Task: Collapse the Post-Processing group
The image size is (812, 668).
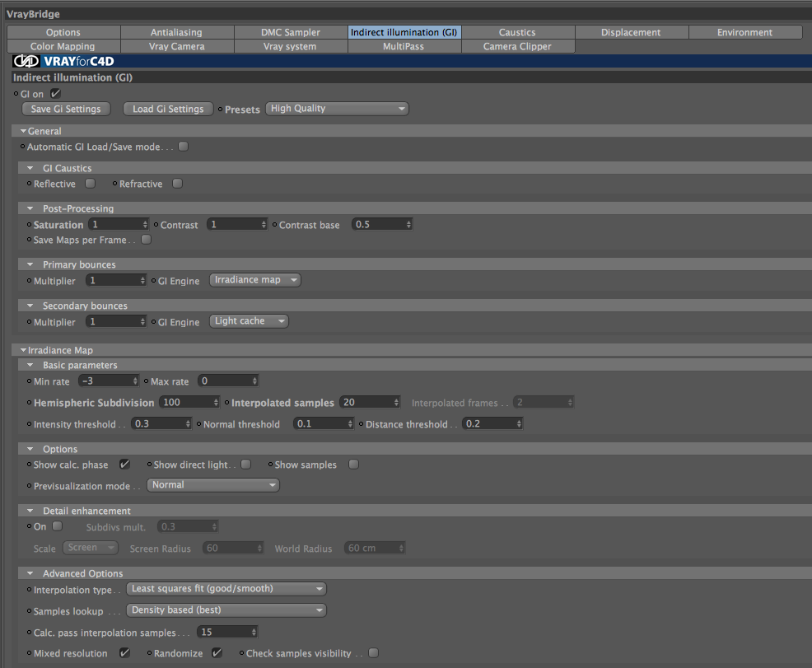Action: pos(30,208)
